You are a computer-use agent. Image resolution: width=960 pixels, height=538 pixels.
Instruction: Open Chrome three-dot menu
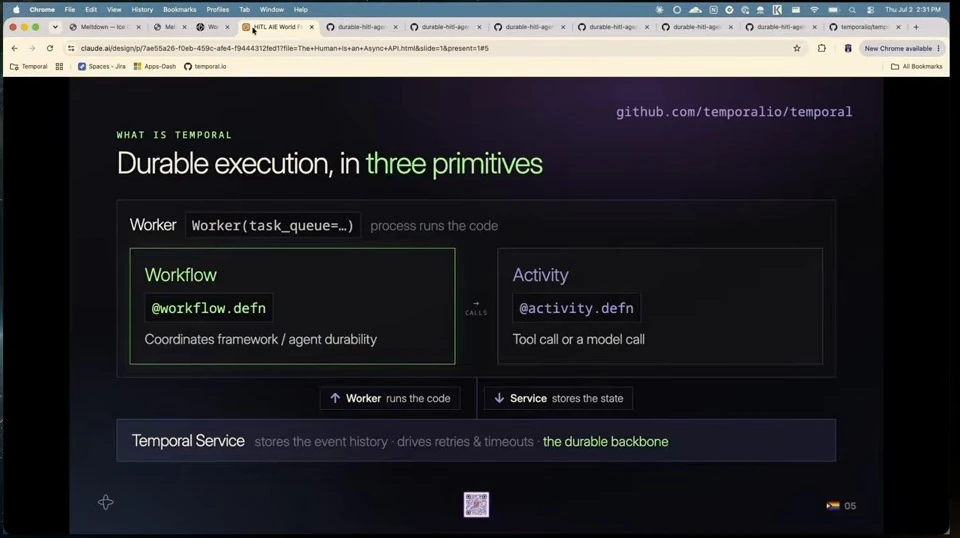pyautogui.click(x=939, y=48)
